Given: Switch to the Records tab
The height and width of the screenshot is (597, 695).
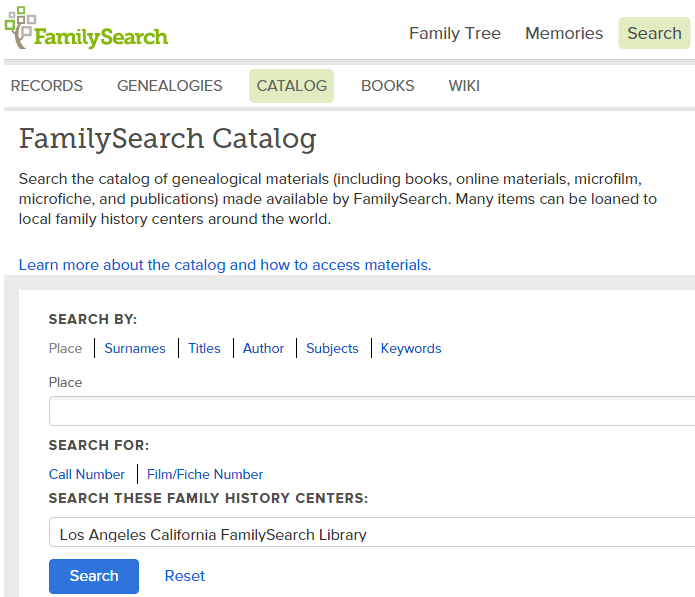Looking at the screenshot, I should click(x=47, y=86).
